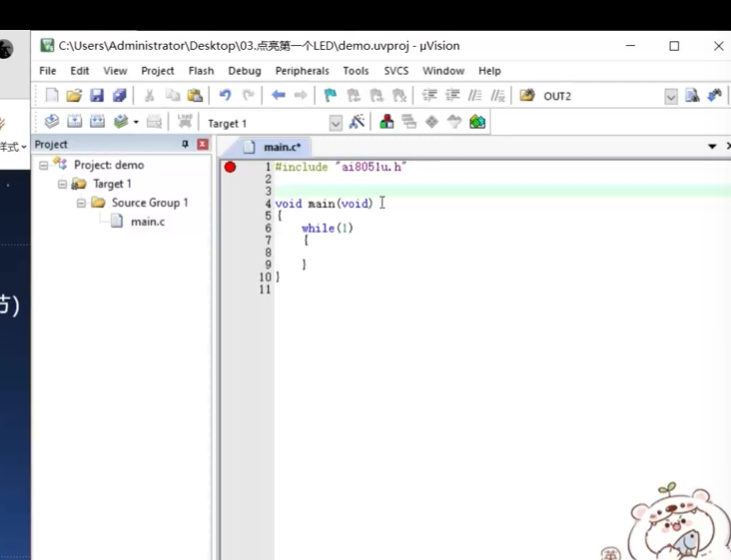Click the Manage Multi-Project Workspace icon
Viewport: 731px width, 560px height.
(408, 122)
